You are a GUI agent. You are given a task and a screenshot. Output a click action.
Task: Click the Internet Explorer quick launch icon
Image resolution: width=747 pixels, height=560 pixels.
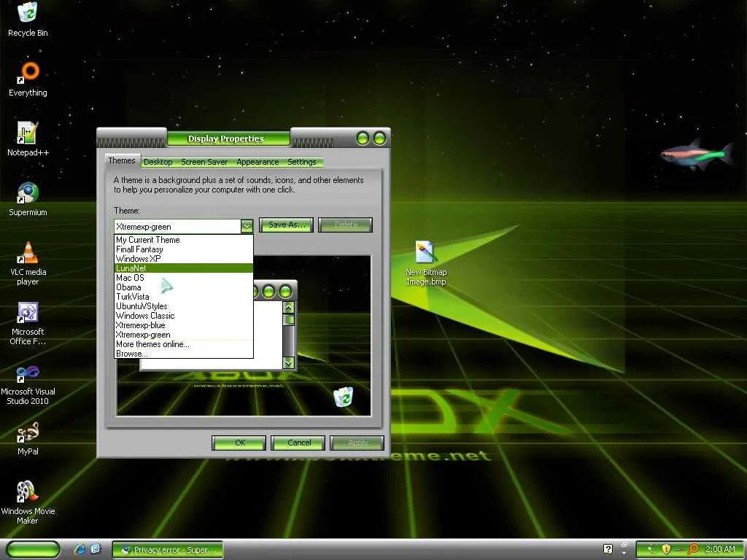click(x=80, y=549)
